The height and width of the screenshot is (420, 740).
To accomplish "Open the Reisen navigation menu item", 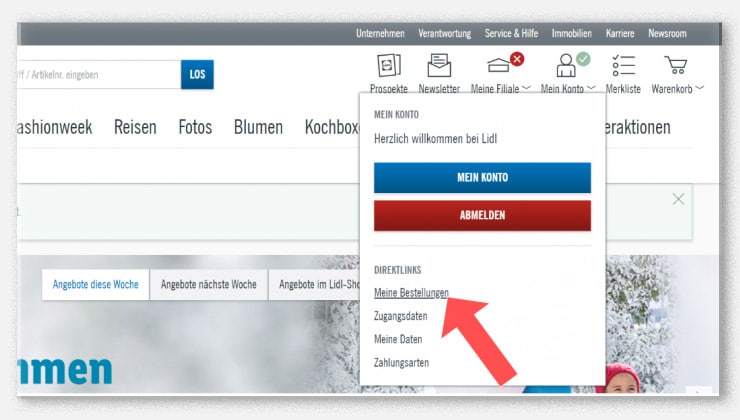I will 135,128.
